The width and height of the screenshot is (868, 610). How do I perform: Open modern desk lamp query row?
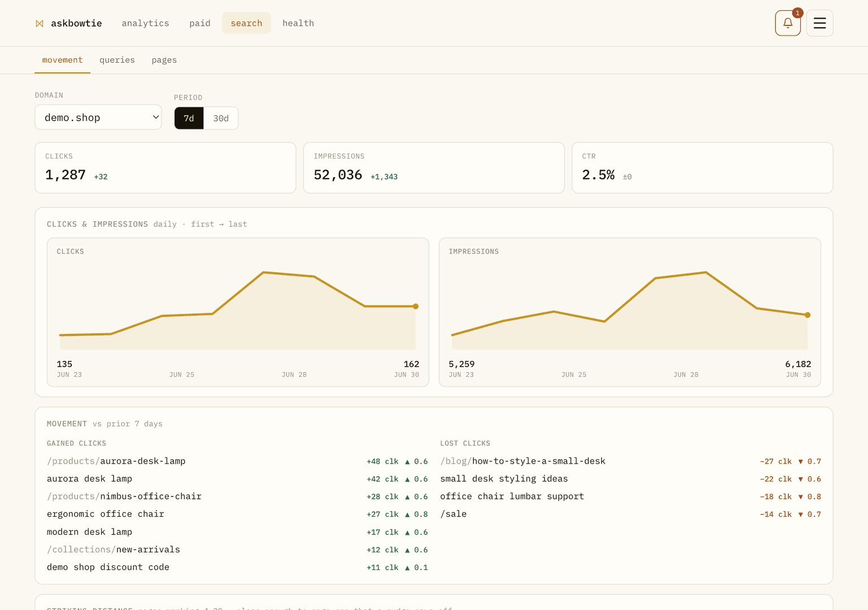(x=237, y=532)
